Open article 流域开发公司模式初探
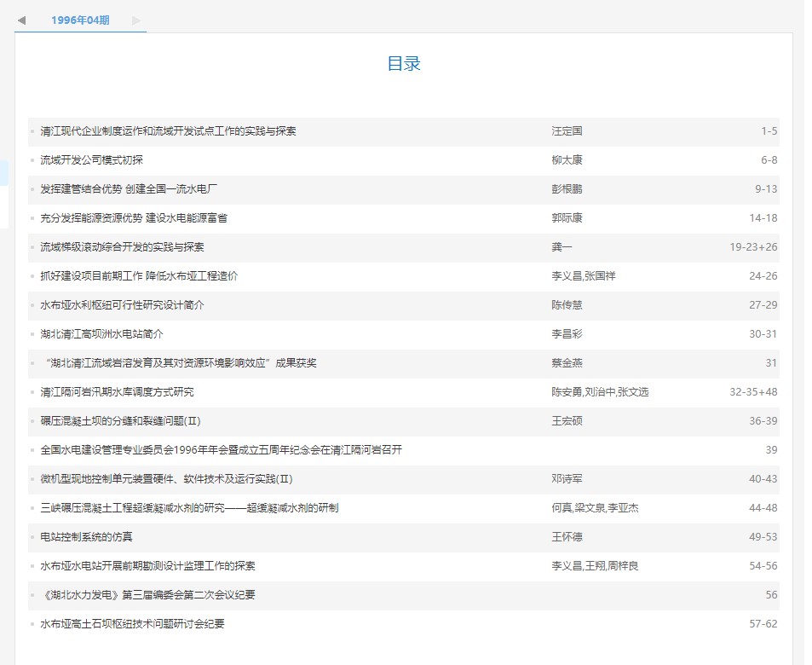Screen dimensions: 812x665 (x=92, y=160)
